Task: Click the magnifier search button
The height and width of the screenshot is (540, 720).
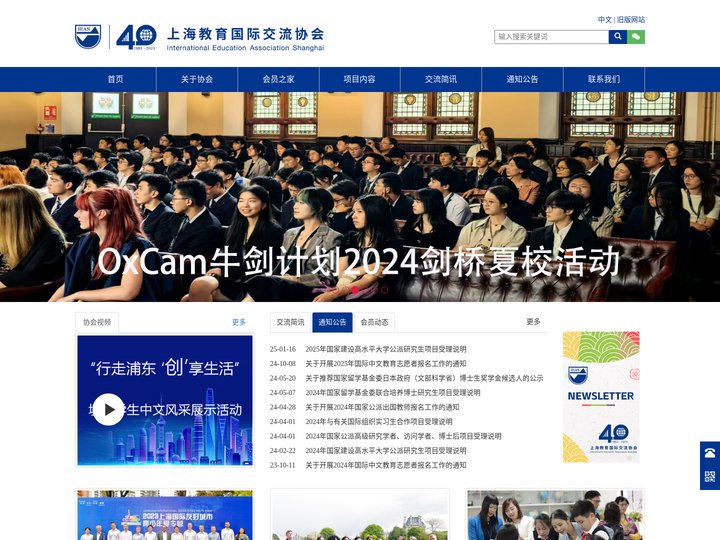Action: click(x=618, y=37)
